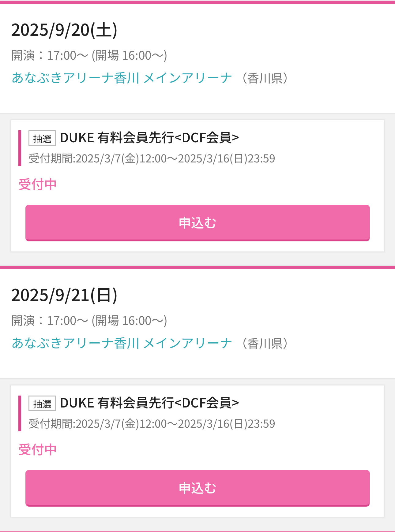This screenshot has width=395, height=532.
Task: Click the (香川県) prefecture label under 9/20
Action: point(265,78)
